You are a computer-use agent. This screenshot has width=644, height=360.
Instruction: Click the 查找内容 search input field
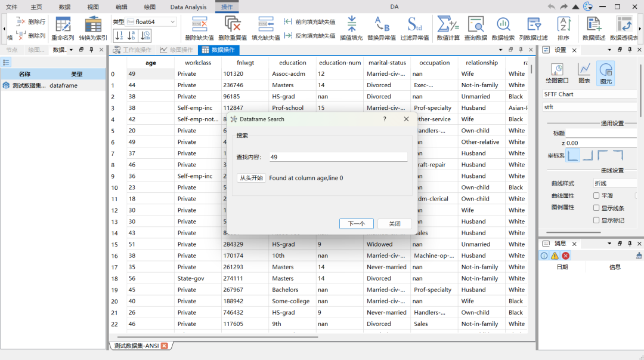339,157
